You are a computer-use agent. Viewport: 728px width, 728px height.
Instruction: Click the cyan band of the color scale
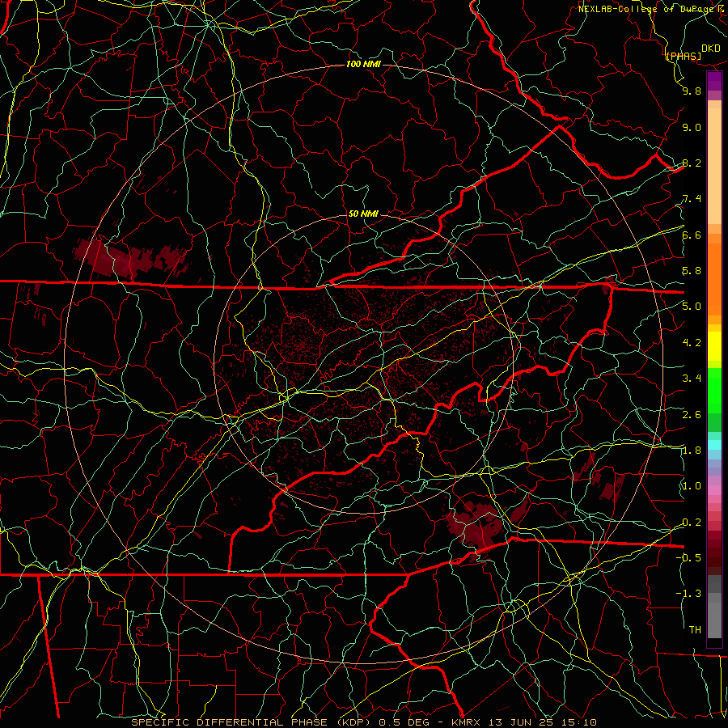click(714, 445)
